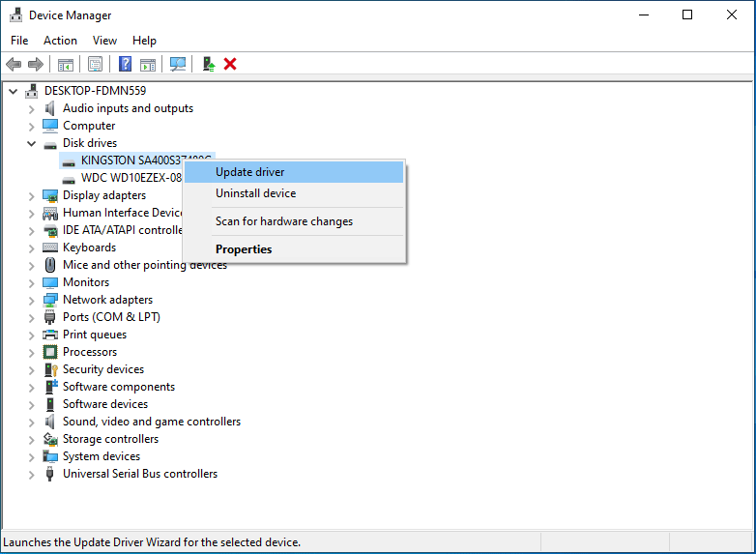Select the System devices label
This screenshot has width=756, height=554.
point(102,456)
